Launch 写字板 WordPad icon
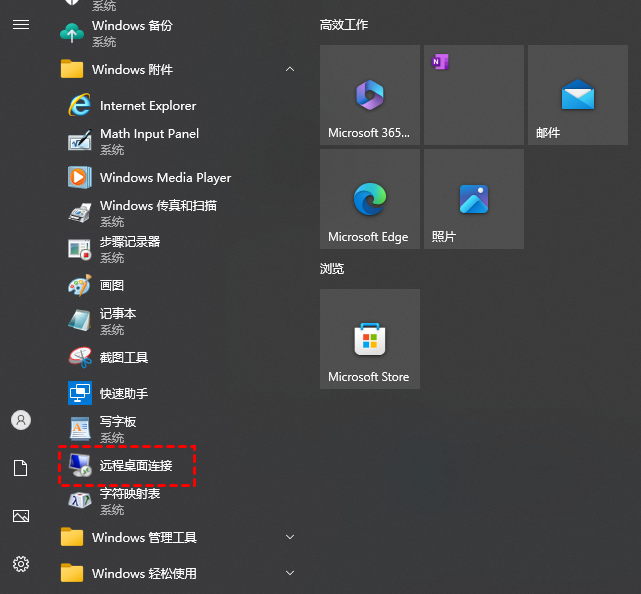This screenshot has width=641, height=594. 80,429
